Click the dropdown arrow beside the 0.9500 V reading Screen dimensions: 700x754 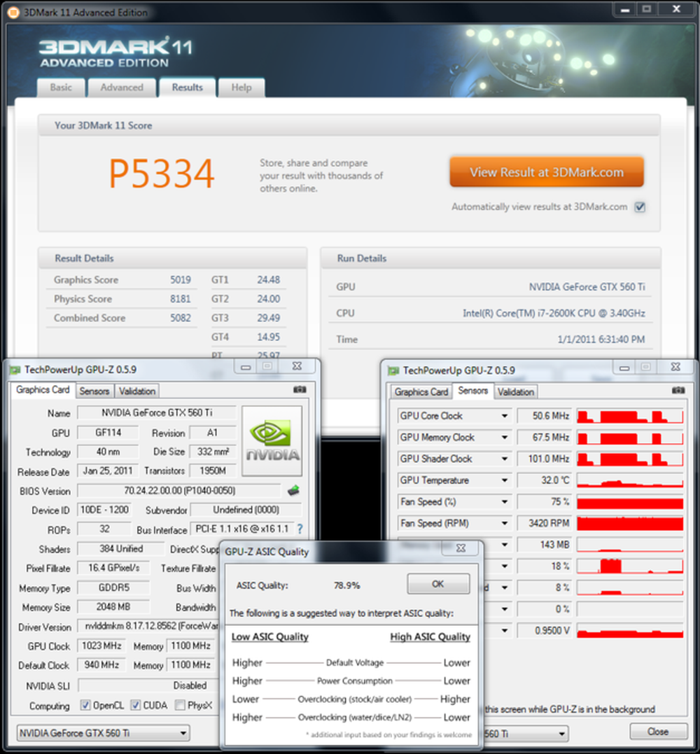coord(504,630)
